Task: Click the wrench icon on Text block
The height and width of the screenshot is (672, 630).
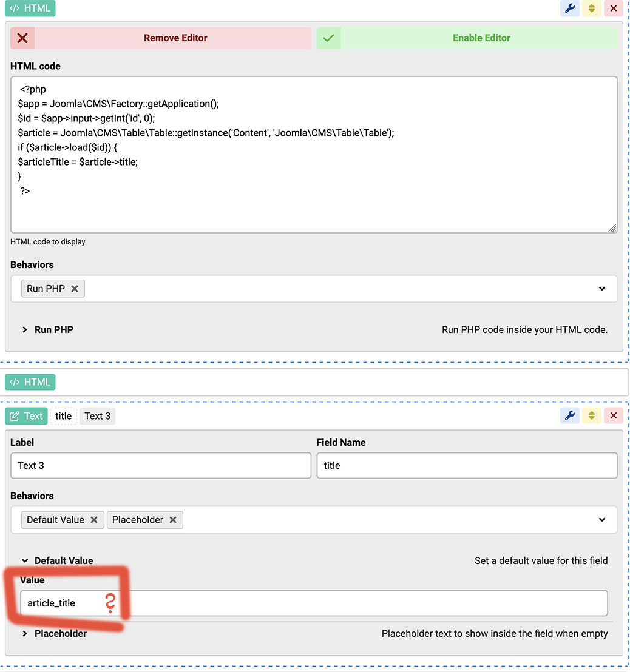Action: [569, 415]
